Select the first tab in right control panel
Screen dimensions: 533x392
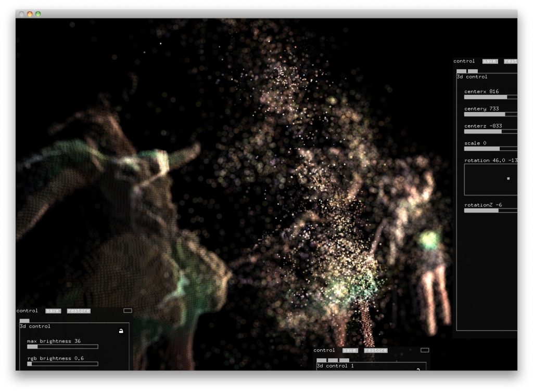(461, 71)
